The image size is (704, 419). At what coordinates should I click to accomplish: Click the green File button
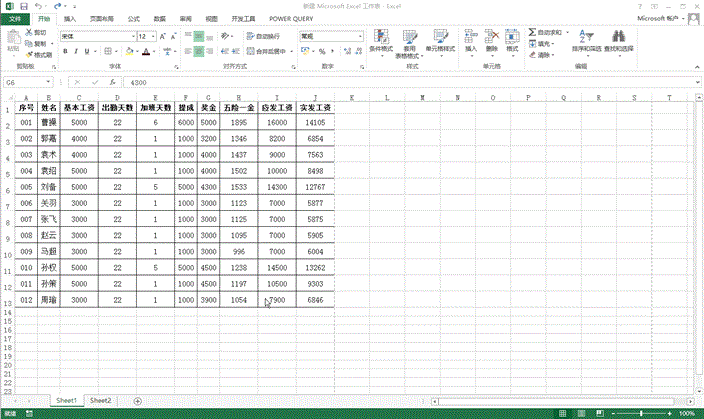14,18
